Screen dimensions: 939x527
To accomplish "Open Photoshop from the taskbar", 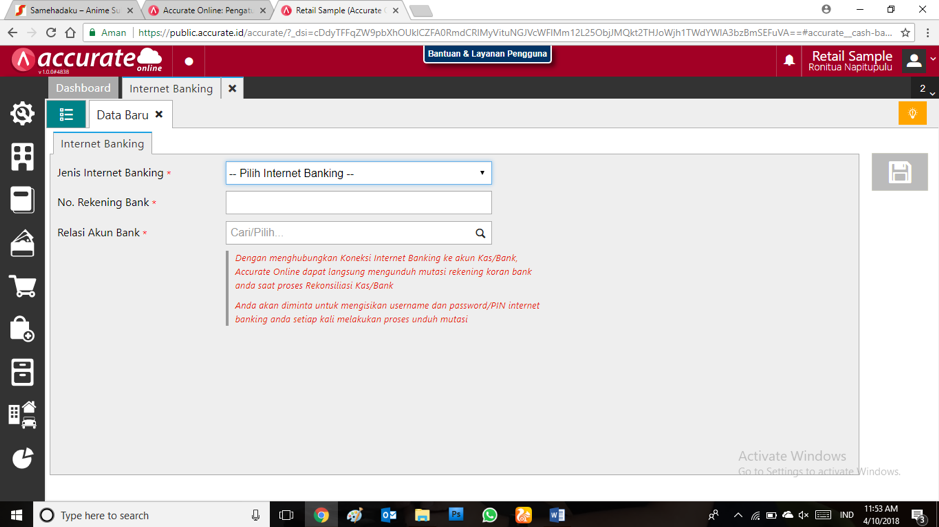I will 456,515.
